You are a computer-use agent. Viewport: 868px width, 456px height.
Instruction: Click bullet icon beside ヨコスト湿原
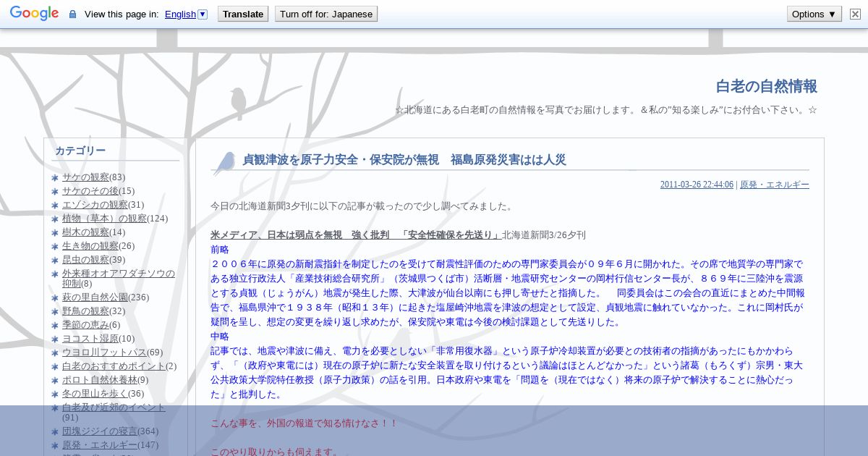(x=56, y=339)
